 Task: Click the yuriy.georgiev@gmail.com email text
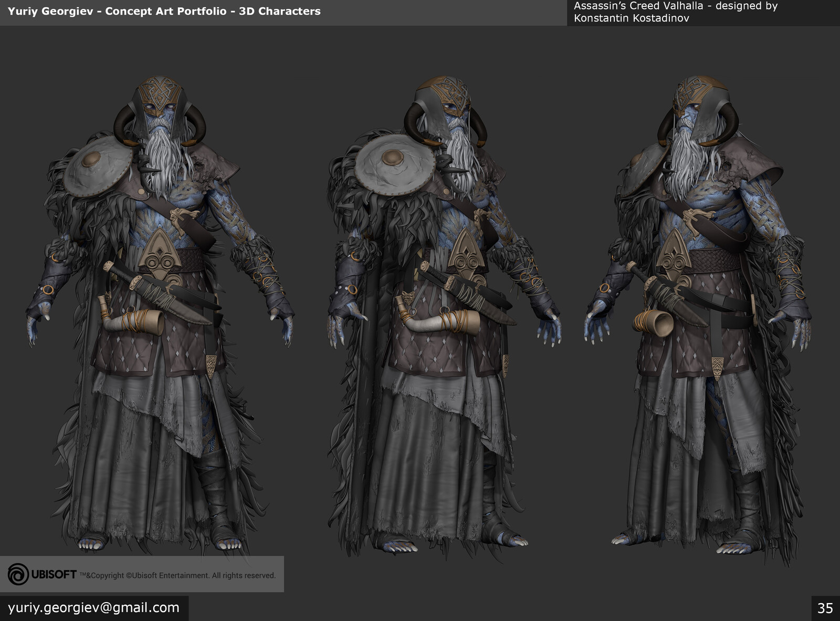click(93, 608)
